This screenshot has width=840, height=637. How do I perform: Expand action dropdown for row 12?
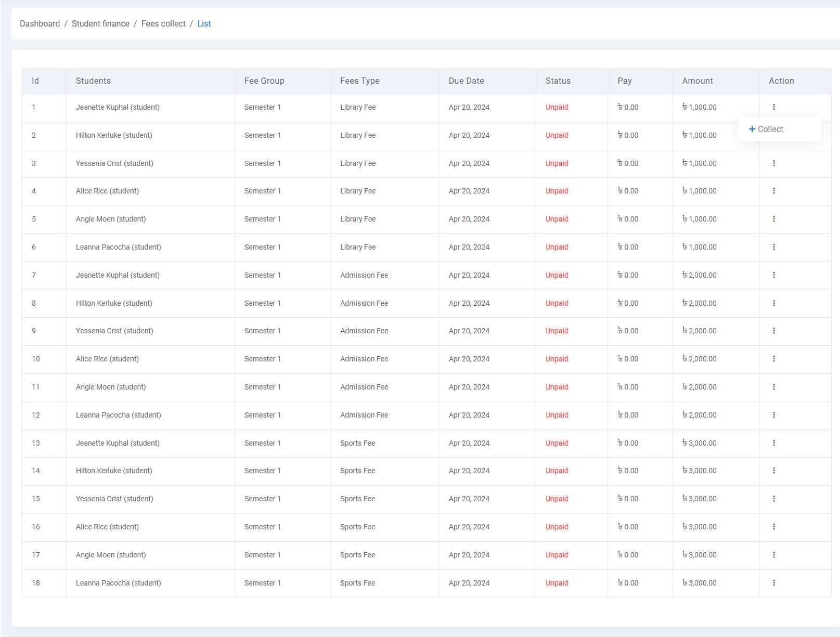(773, 415)
